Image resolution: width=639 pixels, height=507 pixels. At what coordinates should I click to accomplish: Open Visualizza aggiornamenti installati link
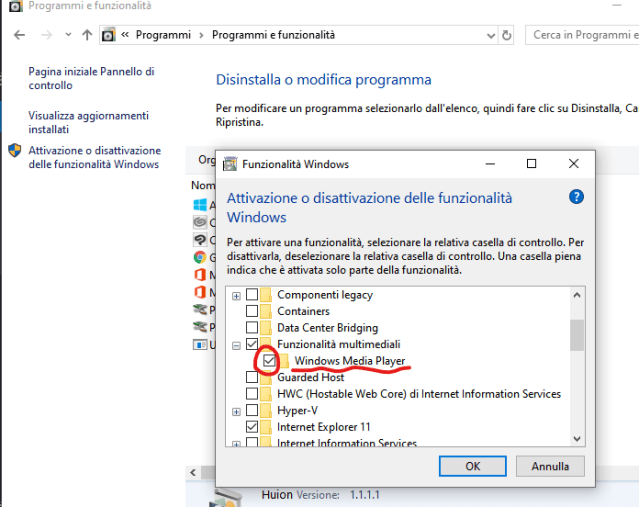pyautogui.click(x=88, y=122)
